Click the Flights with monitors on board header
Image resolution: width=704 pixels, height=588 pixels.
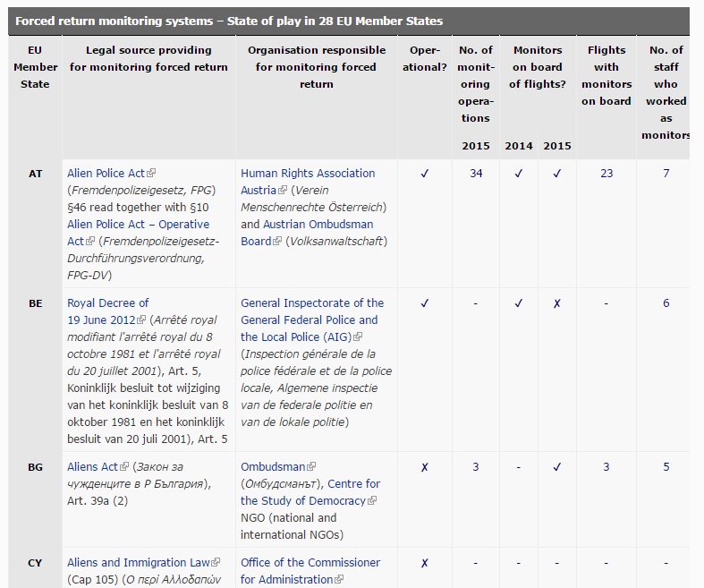click(x=606, y=75)
